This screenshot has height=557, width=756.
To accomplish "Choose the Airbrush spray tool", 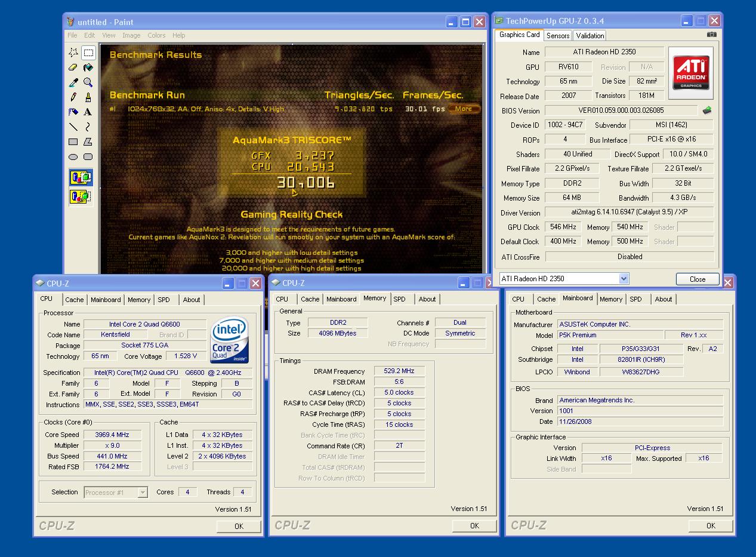I will pyautogui.click(x=73, y=112).
